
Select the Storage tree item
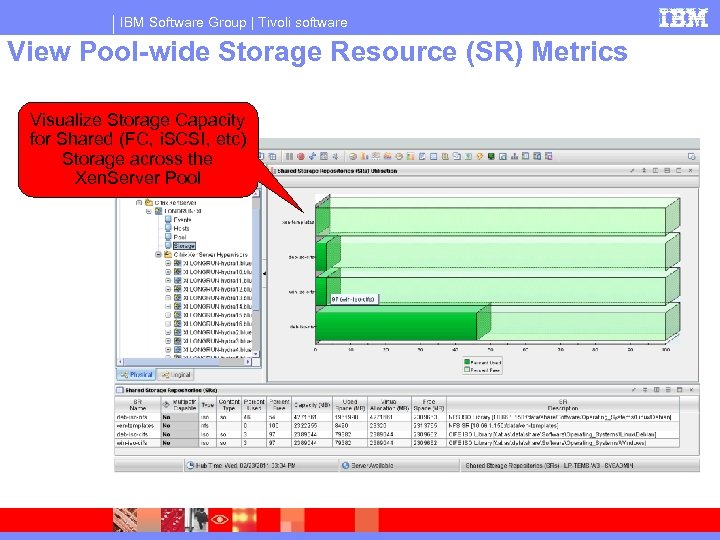click(x=184, y=246)
